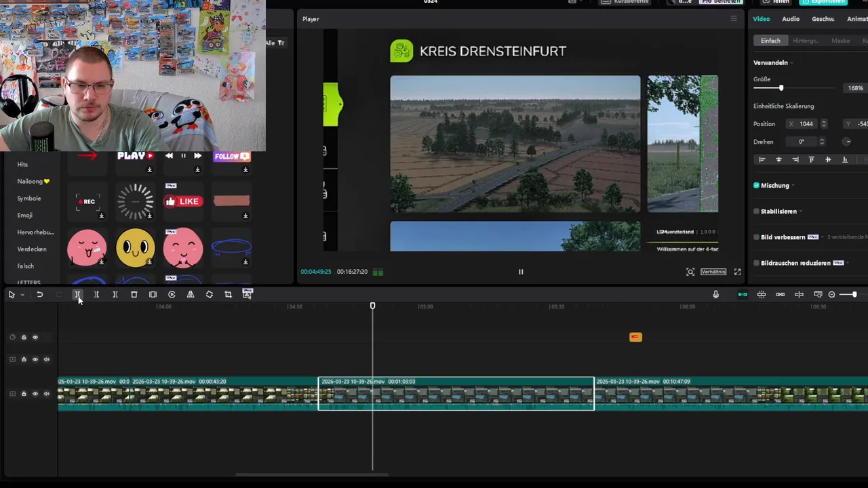Click the reverse playback toolbar icon
This screenshot has height=488, width=868.
click(x=172, y=294)
